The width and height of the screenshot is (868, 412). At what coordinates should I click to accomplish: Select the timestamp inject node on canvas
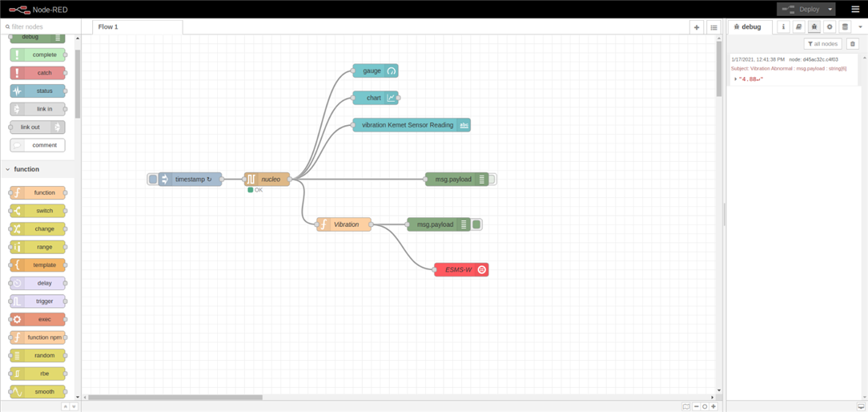tap(191, 179)
